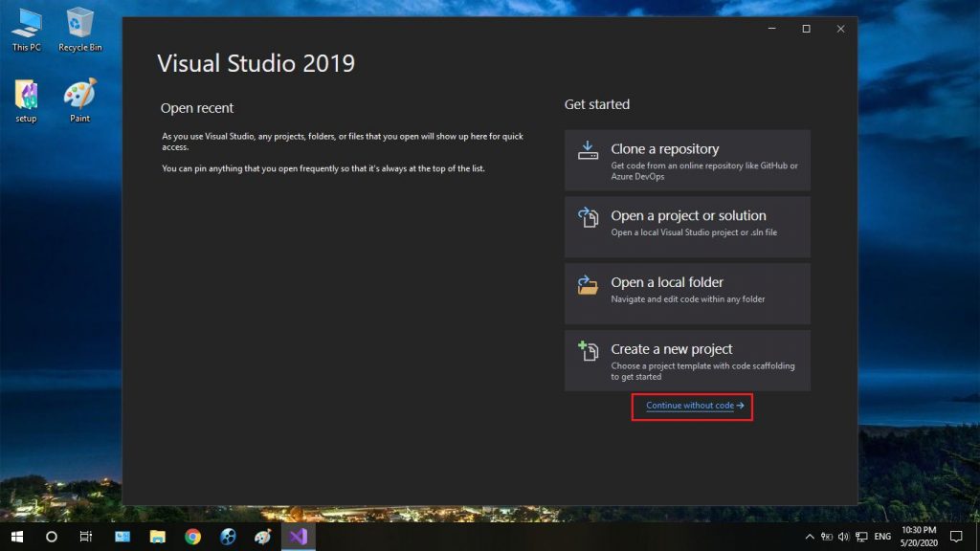Image resolution: width=980 pixels, height=551 pixels.
Task: Select the Recycle Bin desktop icon
Action: 79,29
